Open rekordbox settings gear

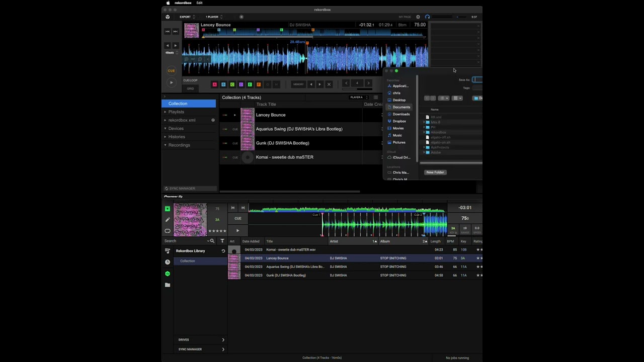[418, 17]
